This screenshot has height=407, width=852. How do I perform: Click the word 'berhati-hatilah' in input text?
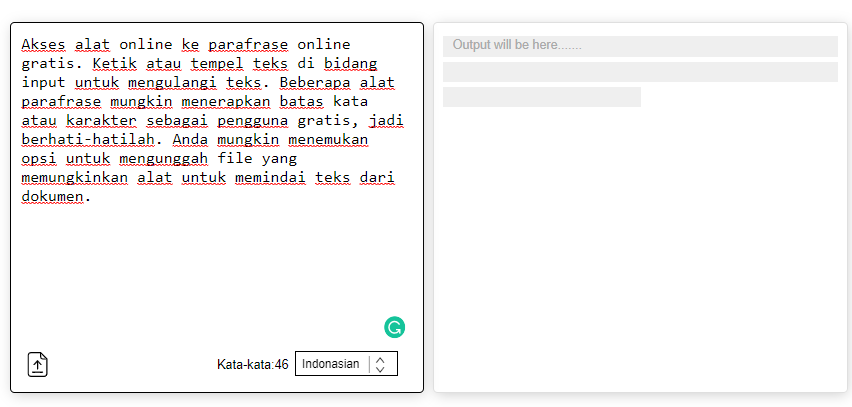[88, 140]
